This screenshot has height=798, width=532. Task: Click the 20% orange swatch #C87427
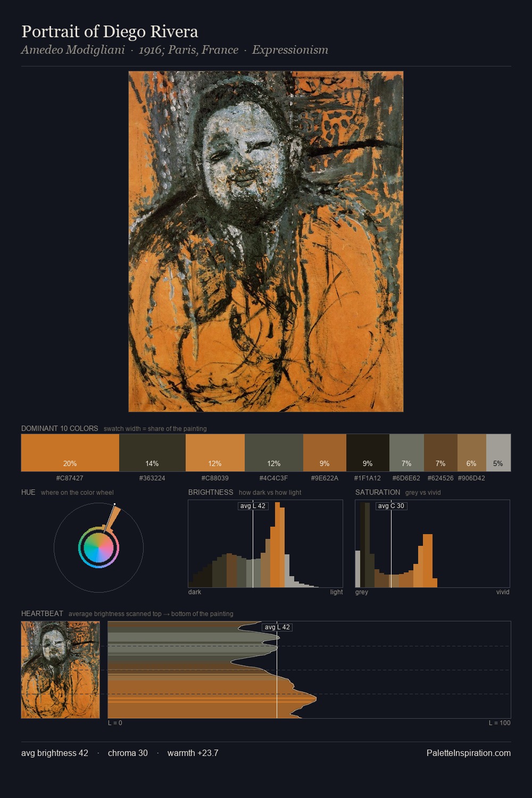(x=70, y=453)
